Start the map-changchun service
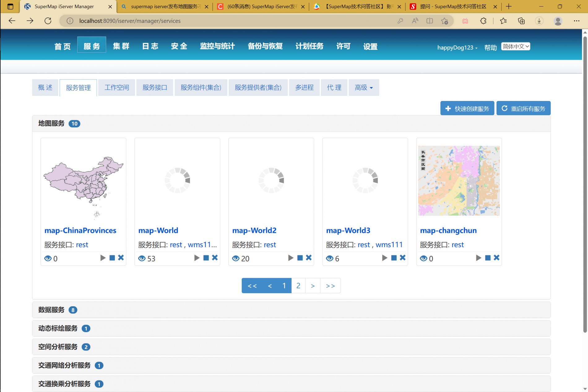 click(478, 258)
